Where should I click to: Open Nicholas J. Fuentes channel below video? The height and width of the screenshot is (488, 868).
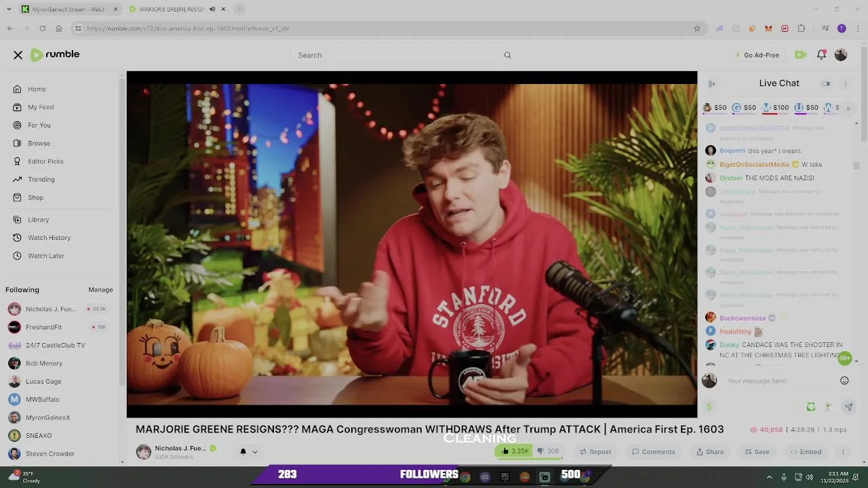tap(180, 448)
